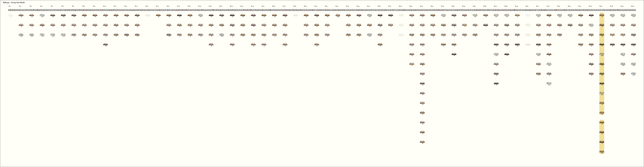Select the p2 cord under group 2

pyautogui.click(x=21, y=15)
